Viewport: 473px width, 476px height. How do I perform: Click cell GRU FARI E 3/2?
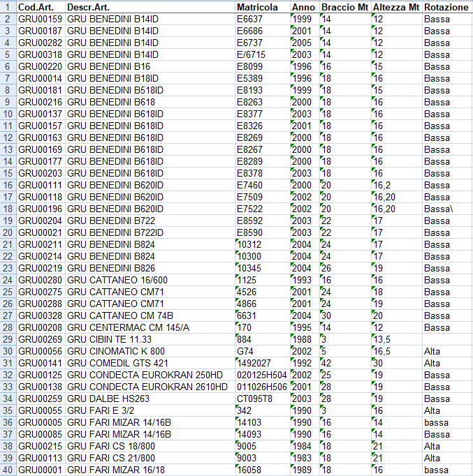pyautogui.click(x=150, y=410)
